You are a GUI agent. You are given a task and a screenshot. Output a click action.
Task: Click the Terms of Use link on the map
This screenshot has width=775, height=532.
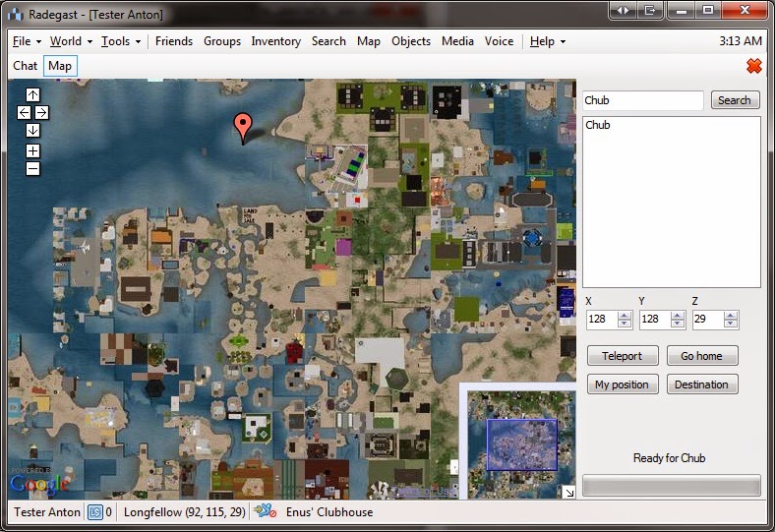click(x=424, y=491)
